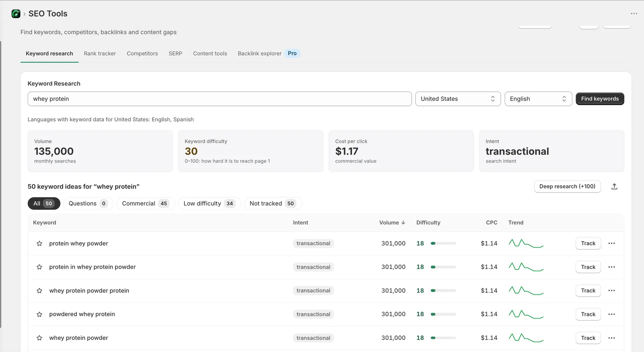
Task: Star the 'whey protein powder protein' keyword
Action: pyautogui.click(x=39, y=291)
